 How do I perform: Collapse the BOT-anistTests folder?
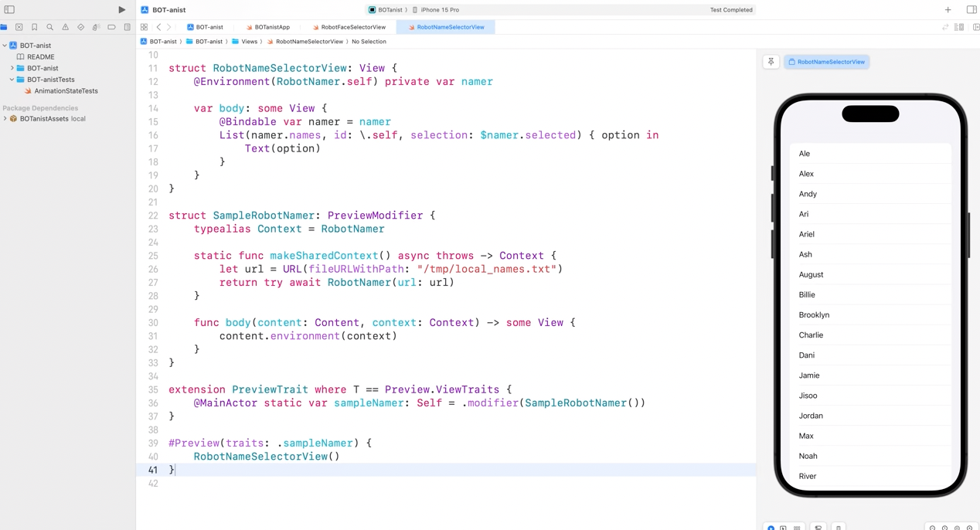click(12, 80)
